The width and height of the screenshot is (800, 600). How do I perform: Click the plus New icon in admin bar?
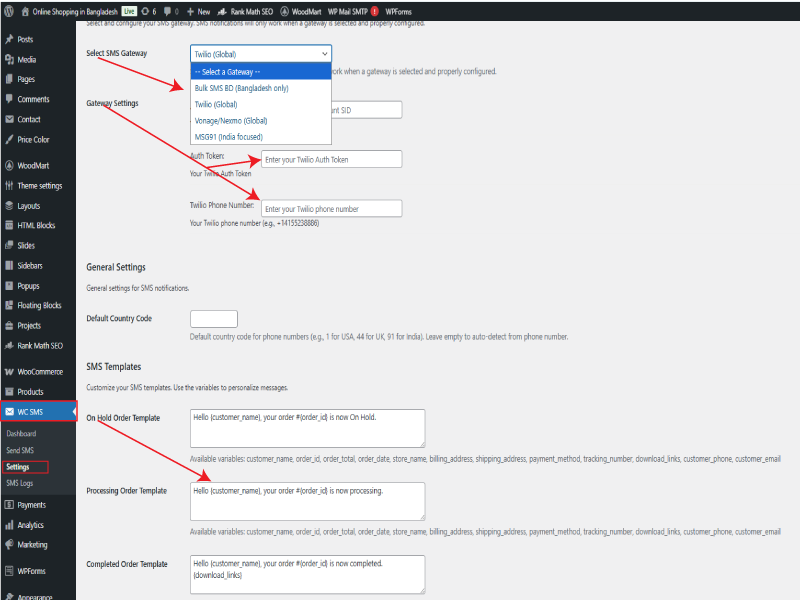tap(190, 11)
